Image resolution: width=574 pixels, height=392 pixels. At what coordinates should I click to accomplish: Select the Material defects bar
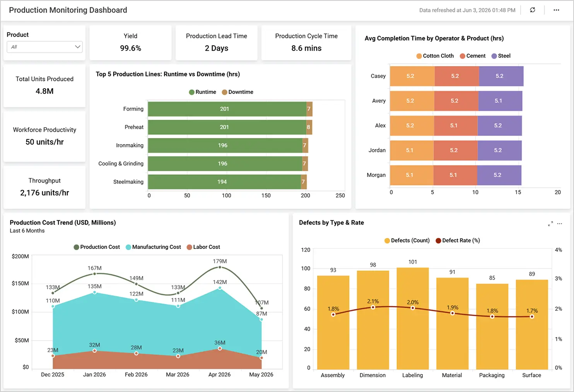pyautogui.click(x=453, y=324)
